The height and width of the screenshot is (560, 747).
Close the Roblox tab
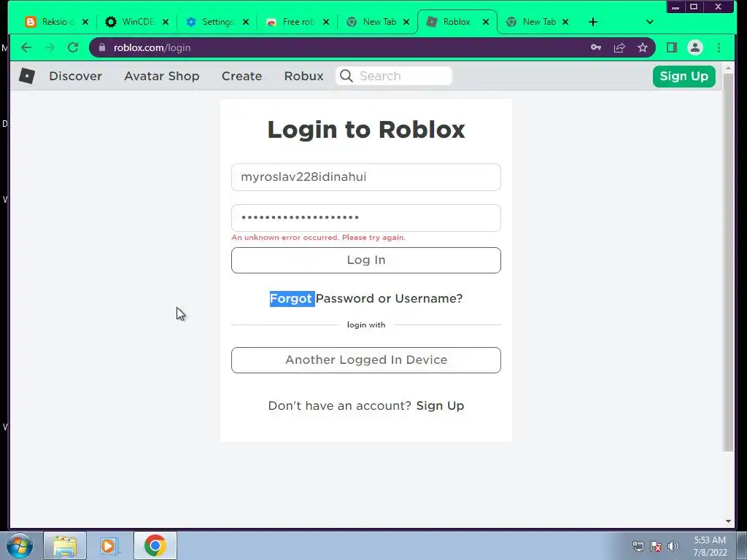tap(485, 22)
